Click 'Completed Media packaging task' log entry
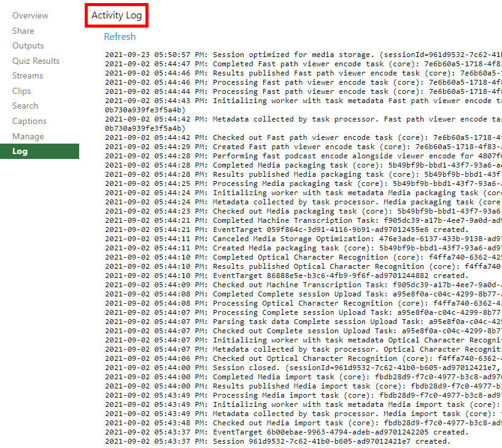 click(303, 165)
